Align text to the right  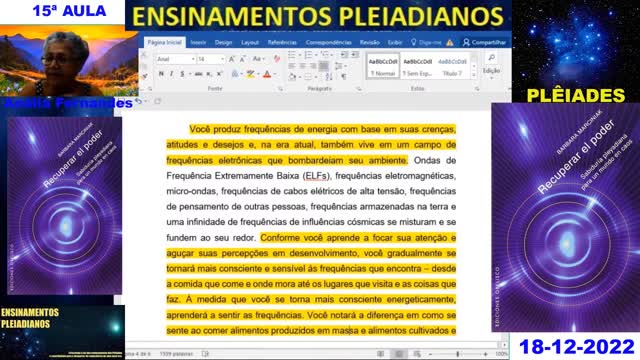[x=313, y=66]
